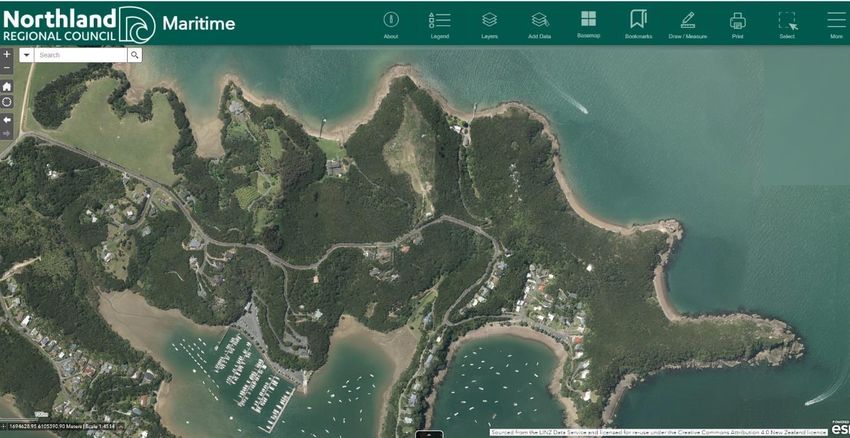Activate the Select tool
Image resolution: width=850 pixels, height=438 pixels.
[787, 22]
